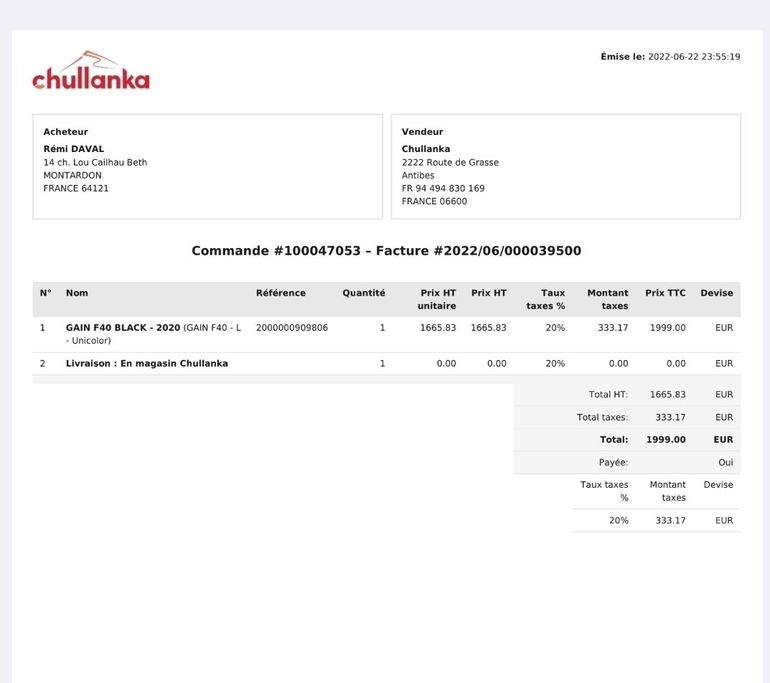This screenshot has height=683, width=770.
Task: Click 20% in the tax summary row
Action: (x=619, y=520)
